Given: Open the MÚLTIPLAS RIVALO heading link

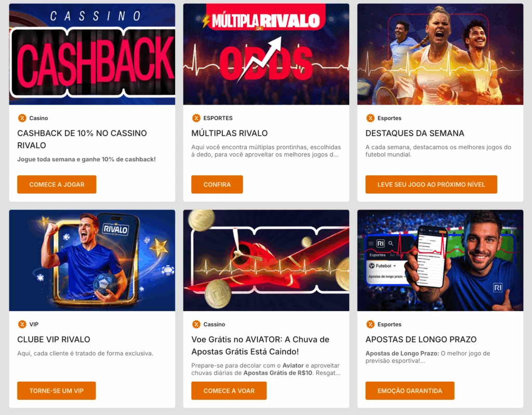Looking at the screenshot, I should tap(229, 133).
